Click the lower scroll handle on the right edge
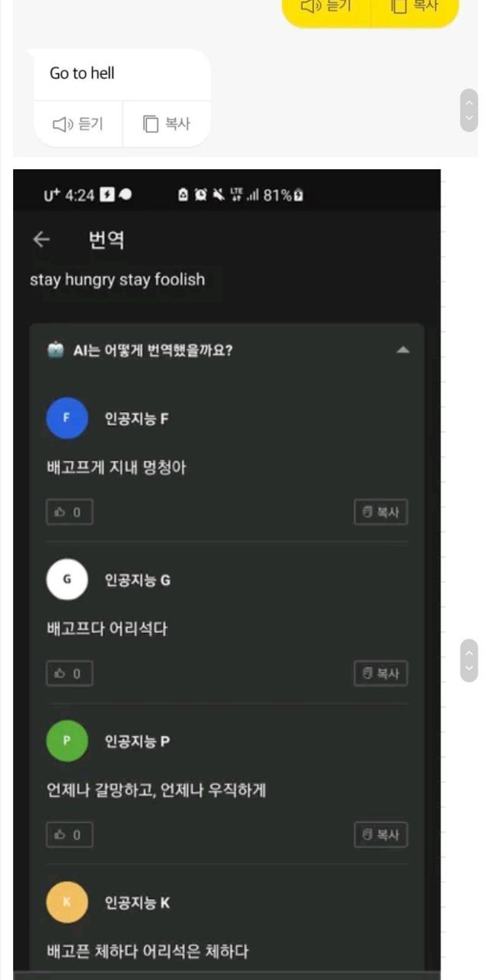The image size is (490, 980). tap(469, 661)
